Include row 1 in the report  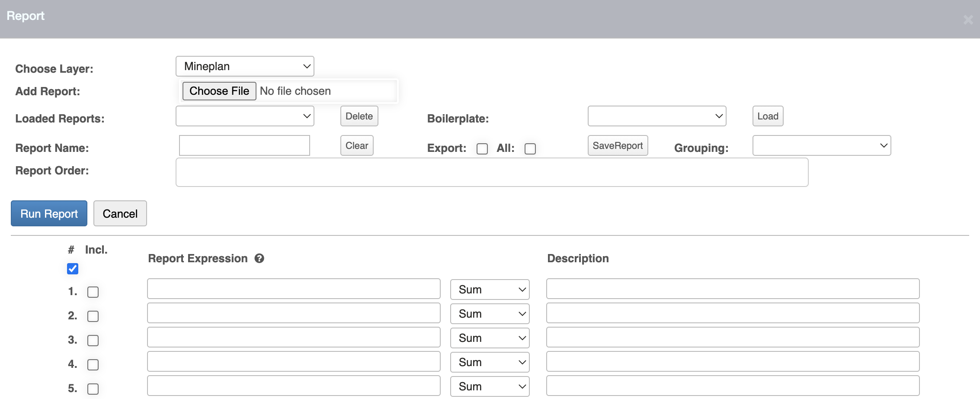pyautogui.click(x=93, y=292)
